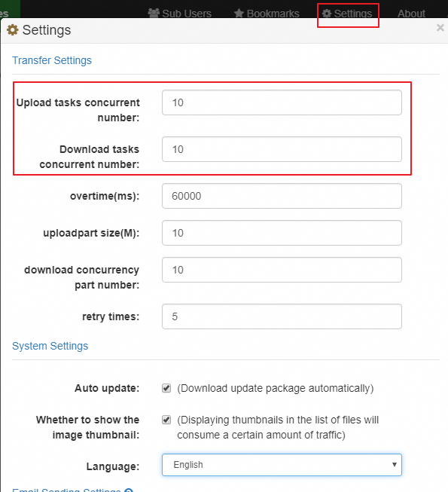Click the System Settings heading link

click(50, 346)
